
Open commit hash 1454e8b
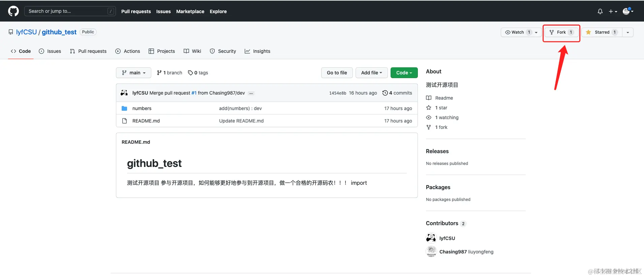coord(338,93)
